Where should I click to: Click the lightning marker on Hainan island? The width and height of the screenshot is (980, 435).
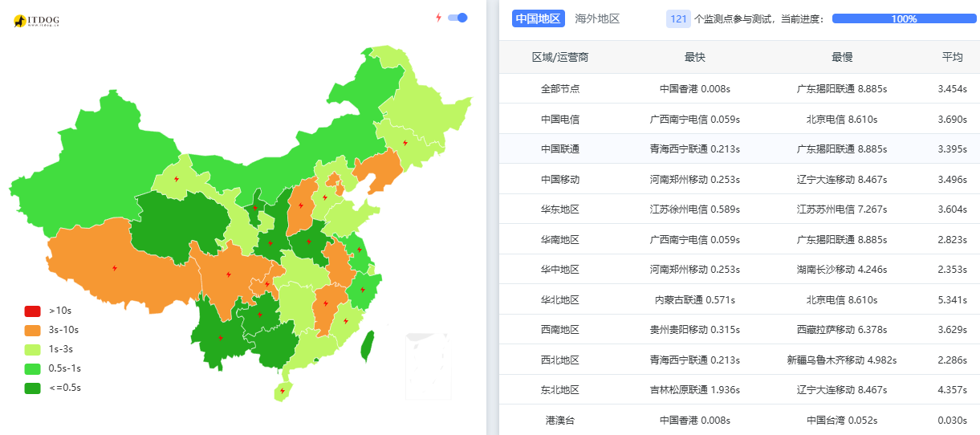[x=281, y=392]
